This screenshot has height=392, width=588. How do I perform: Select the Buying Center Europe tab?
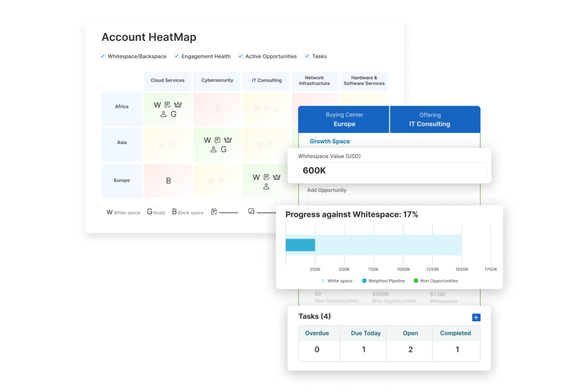[344, 119]
